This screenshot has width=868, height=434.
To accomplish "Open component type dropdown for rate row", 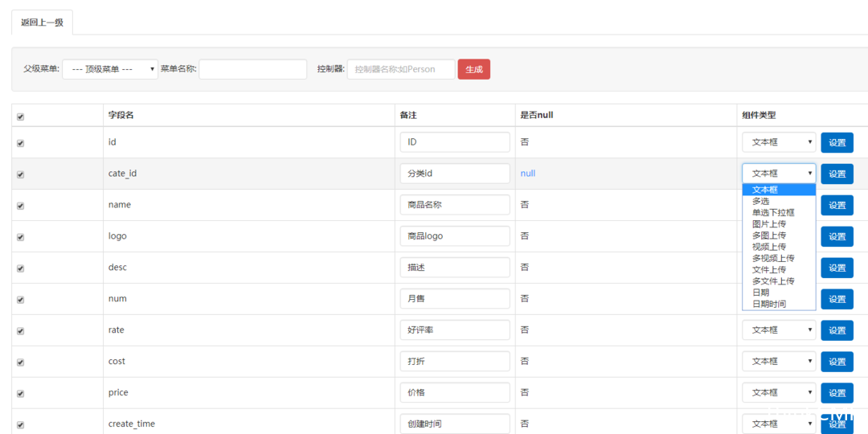I will tap(779, 330).
